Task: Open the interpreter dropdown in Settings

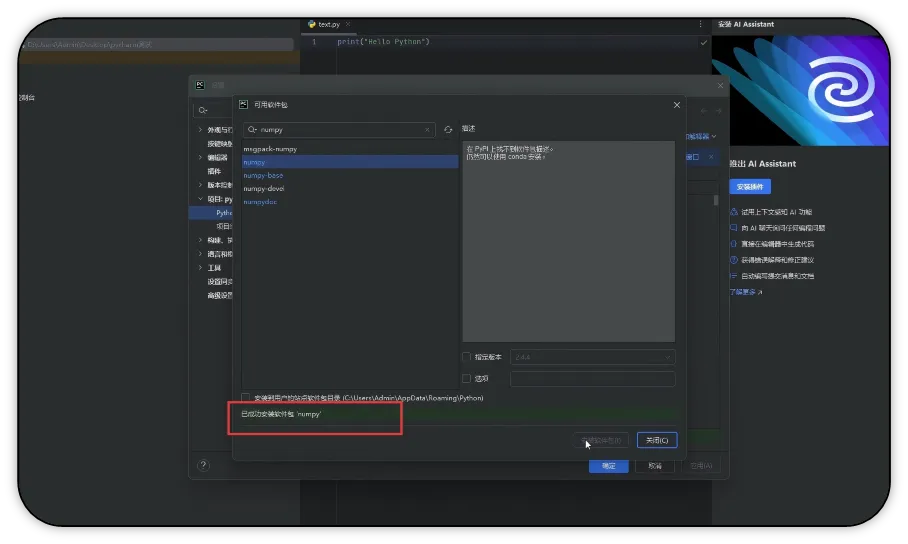Action: [x=702, y=137]
